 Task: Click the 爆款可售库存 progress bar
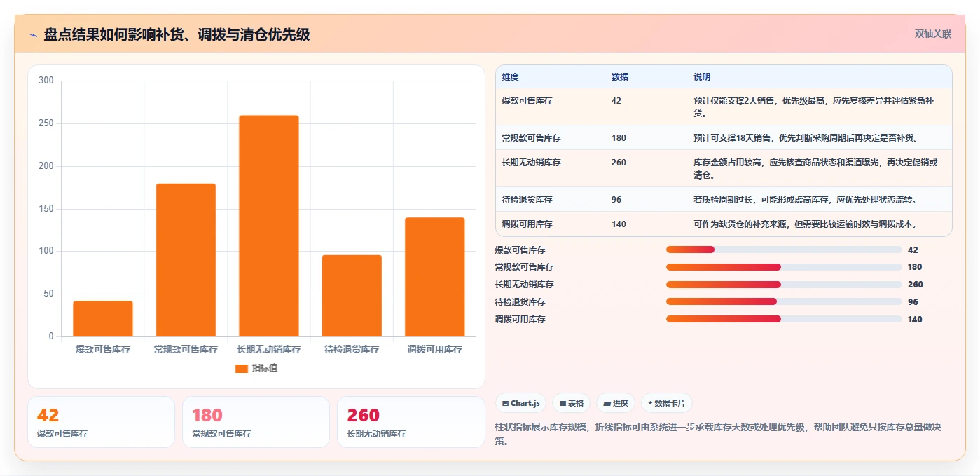pyautogui.click(x=784, y=250)
